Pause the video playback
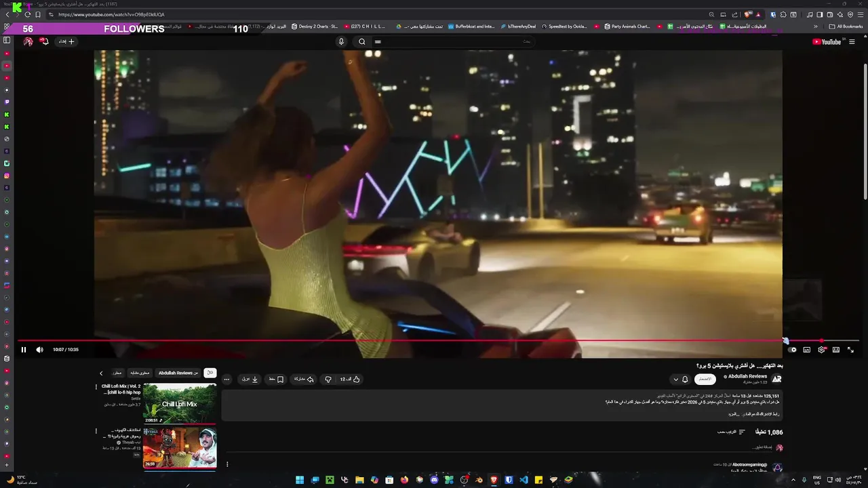Viewport: 868px width, 488px height. pos(24,350)
